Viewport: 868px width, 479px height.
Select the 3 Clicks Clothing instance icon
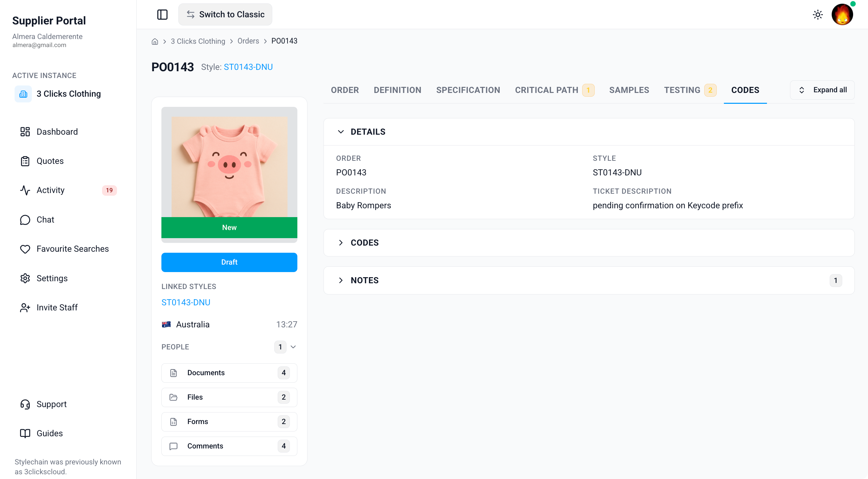point(23,94)
